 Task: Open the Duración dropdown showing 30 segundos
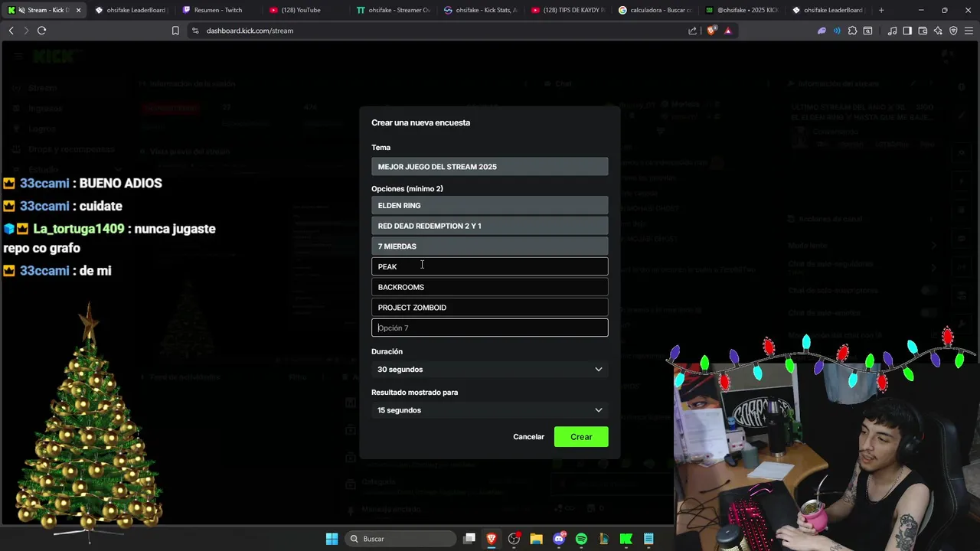click(x=490, y=370)
